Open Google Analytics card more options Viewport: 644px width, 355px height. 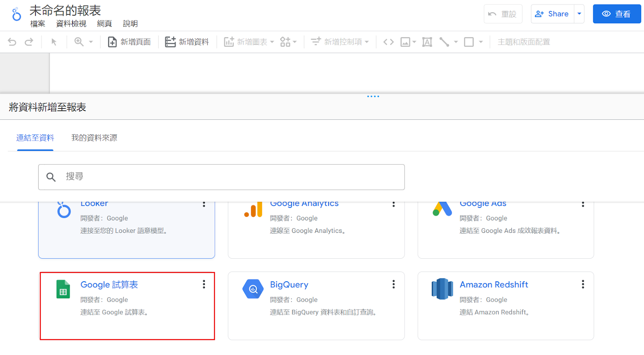(394, 204)
